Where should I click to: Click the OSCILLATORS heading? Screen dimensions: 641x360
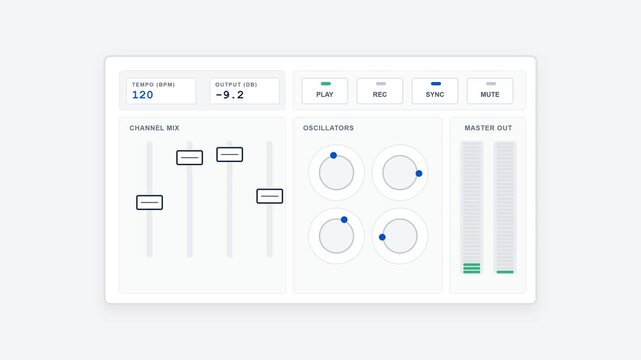pyautogui.click(x=328, y=128)
